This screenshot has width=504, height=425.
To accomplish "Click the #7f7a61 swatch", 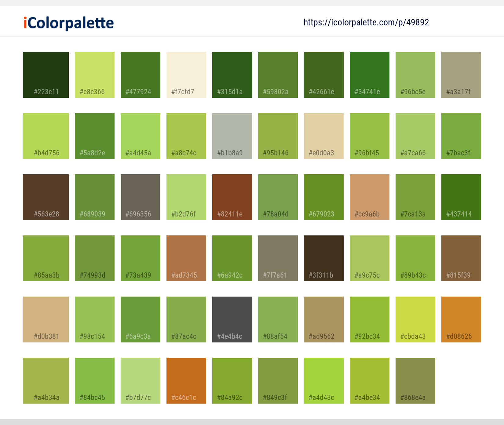I will coord(278,258).
